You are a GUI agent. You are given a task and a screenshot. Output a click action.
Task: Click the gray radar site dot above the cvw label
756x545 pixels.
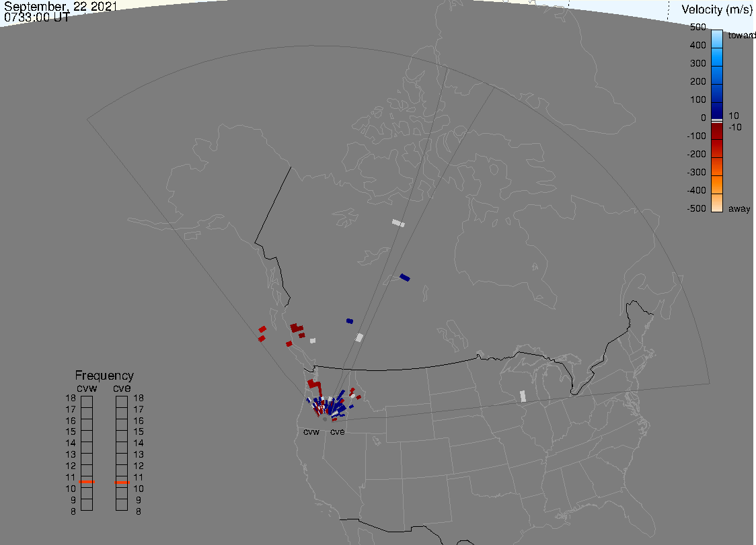(325, 419)
